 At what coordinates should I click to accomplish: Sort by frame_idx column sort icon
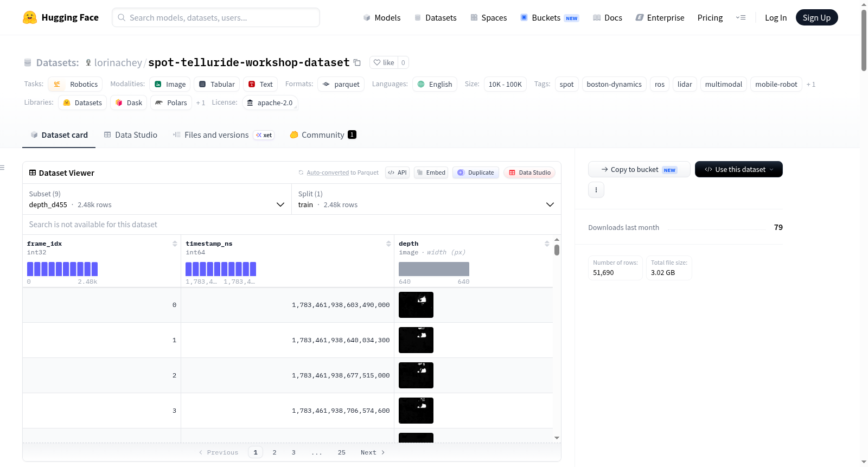175,244
